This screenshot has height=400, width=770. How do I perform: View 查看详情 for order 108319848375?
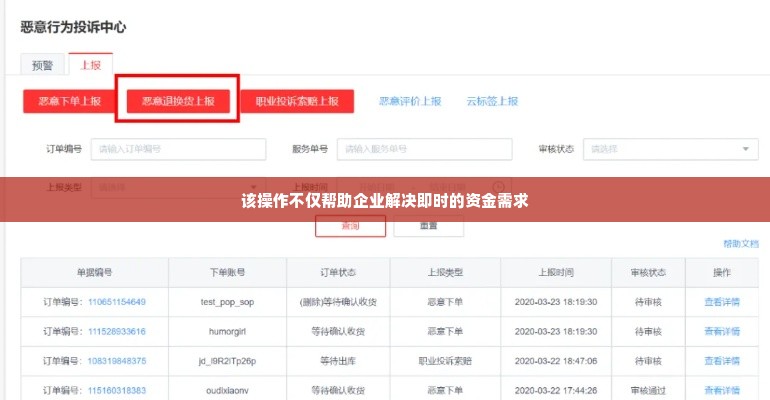(x=722, y=361)
